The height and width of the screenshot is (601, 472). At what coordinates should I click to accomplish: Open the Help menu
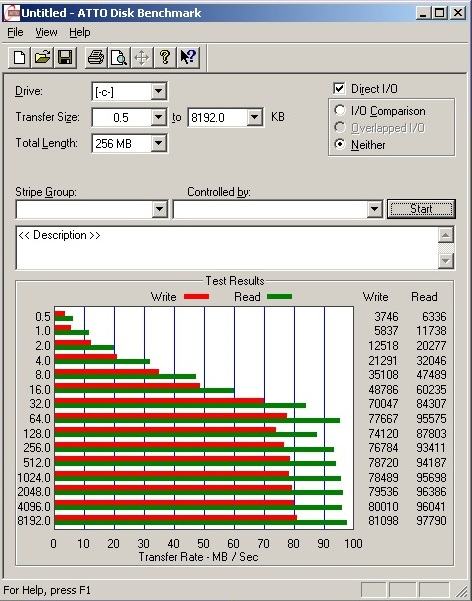[80, 33]
